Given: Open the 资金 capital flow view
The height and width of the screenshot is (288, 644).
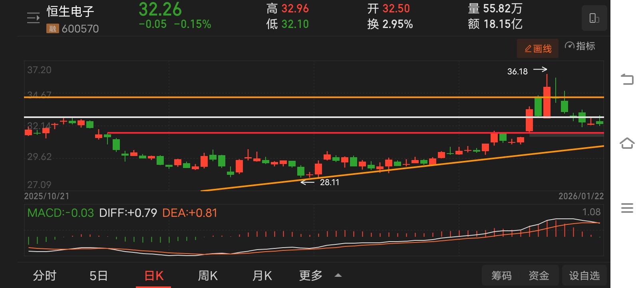Looking at the screenshot, I should [539, 276].
